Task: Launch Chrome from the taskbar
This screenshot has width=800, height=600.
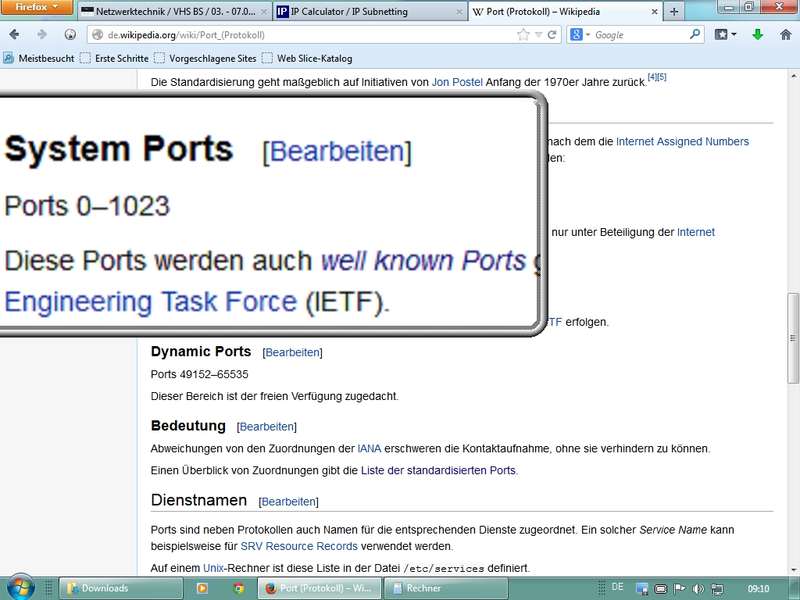Action: click(238, 588)
